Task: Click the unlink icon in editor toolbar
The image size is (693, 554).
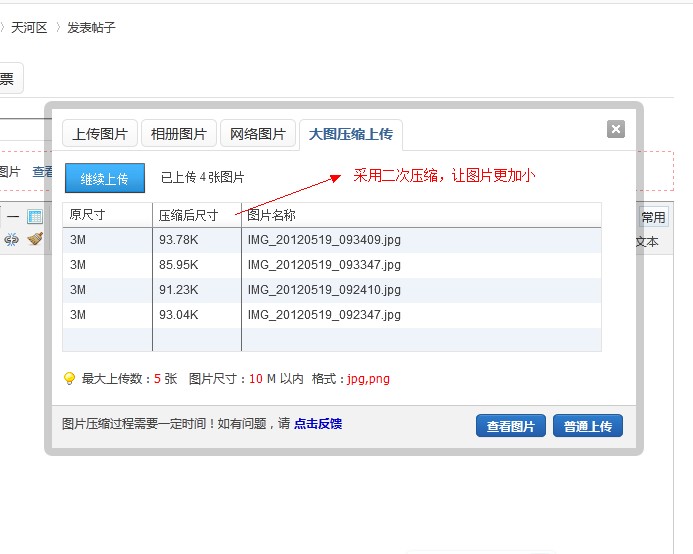Action: tap(11, 240)
